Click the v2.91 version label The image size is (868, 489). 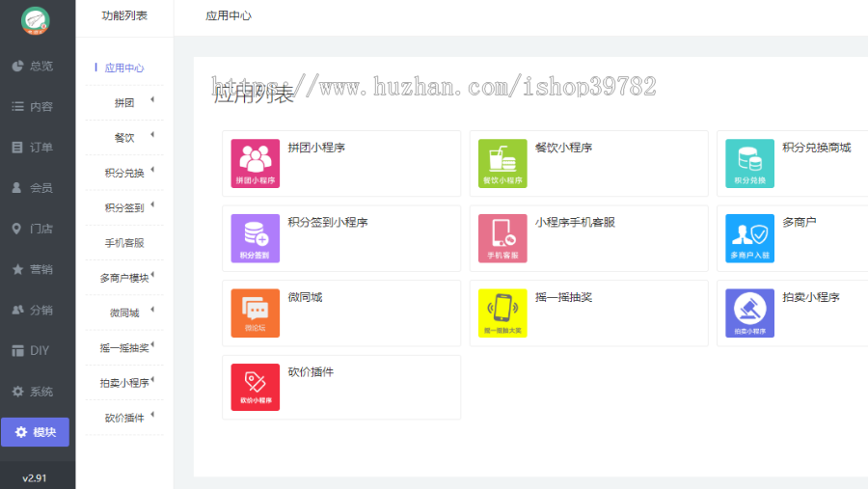[35, 478]
